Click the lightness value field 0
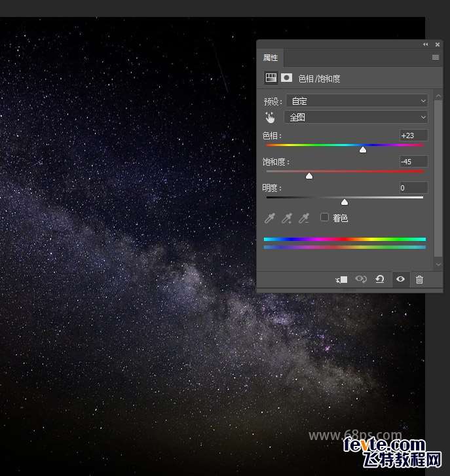The image size is (450, 476). point(413,188)
